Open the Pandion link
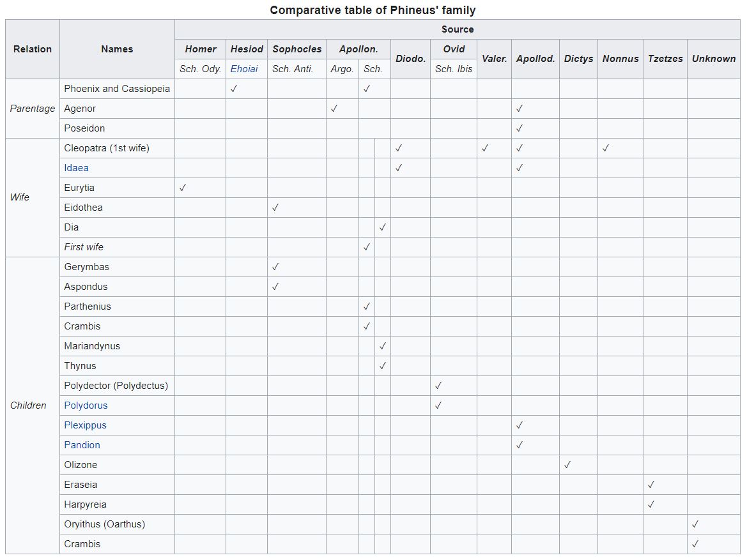Image resolution: width=747 pixels, height=560 pixels. [x=82, y=445]
